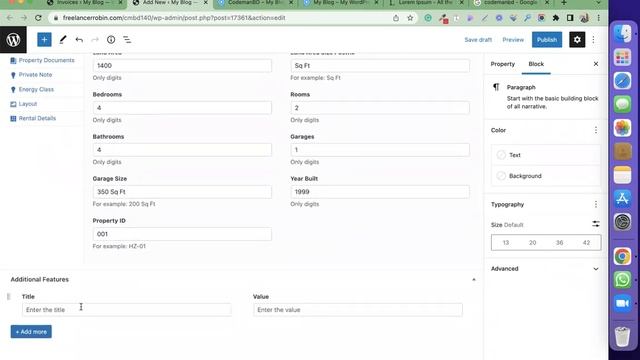
Task: Open the editor Options three-dot menu
Action: (x=593, y=40)
